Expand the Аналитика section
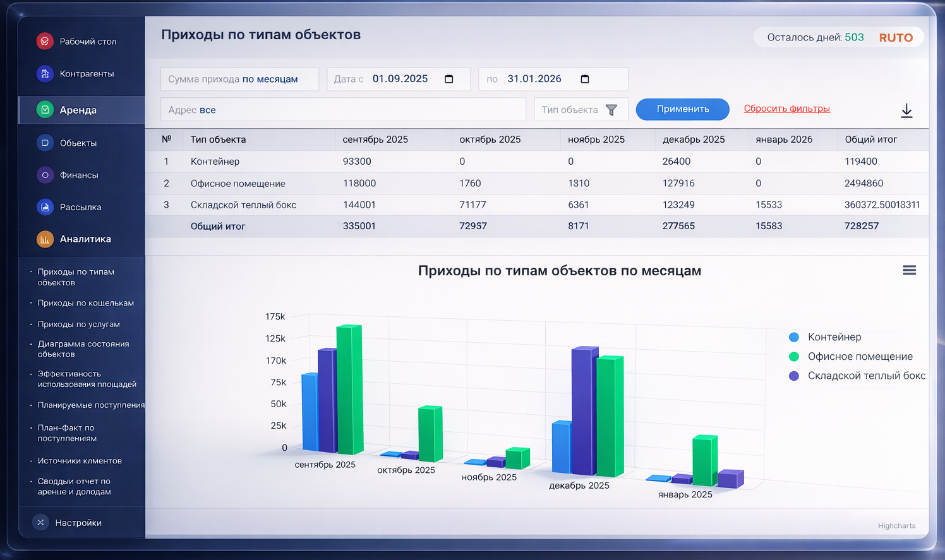Image resolution: width=945 pixels, height=560 pixels. [85, 239]
